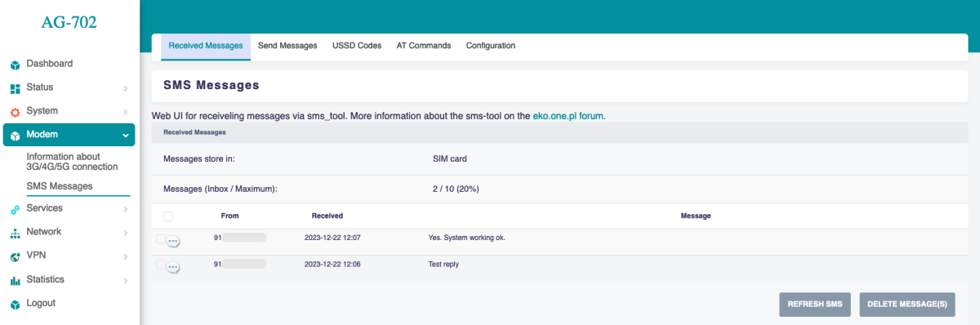
Task: Click the '2023-12-22 12:06' received time
Action: [x=332, y=265]
